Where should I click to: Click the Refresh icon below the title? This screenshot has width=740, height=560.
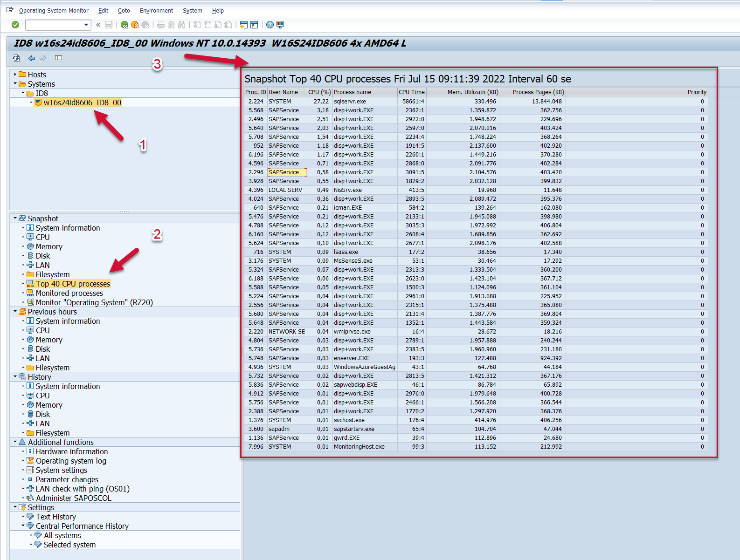(x=16, y=58)
